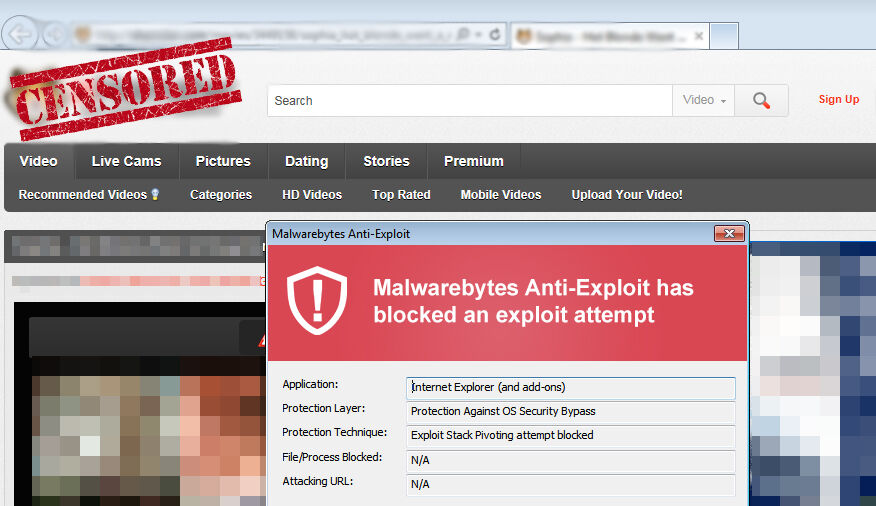
Task: Click the Protection Layer value field
Action: (x=570, y=412)
